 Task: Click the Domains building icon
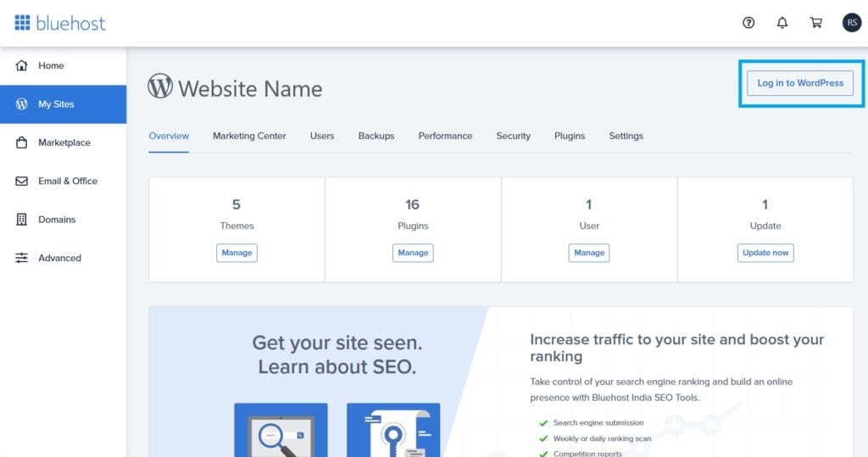22,220
